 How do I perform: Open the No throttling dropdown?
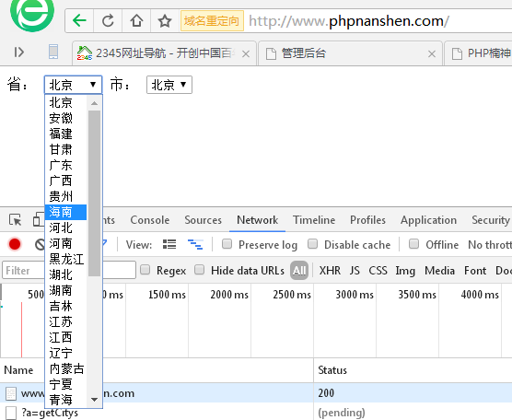[490, 245]
